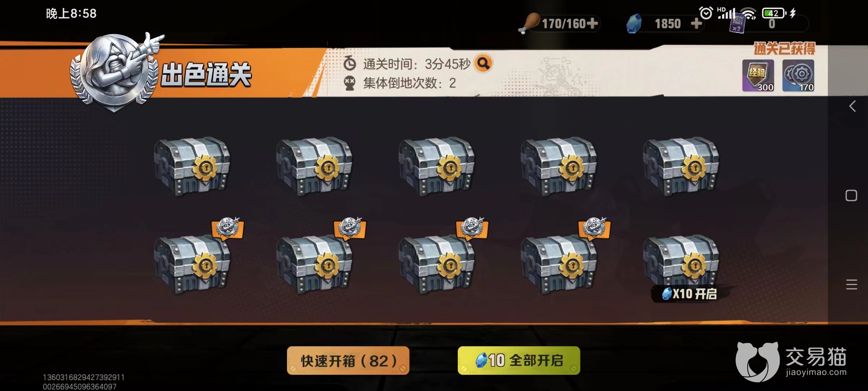Click the chicken leg stamina icon
This screenshot has height=391, width=868.
529,23
